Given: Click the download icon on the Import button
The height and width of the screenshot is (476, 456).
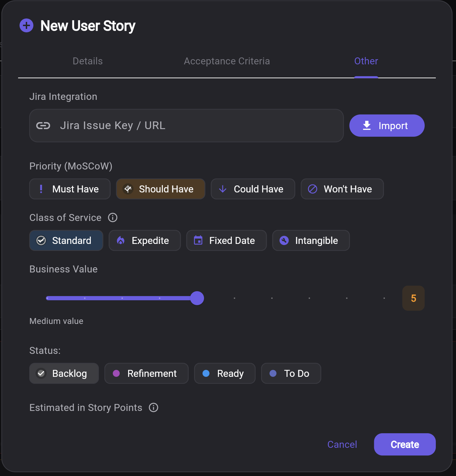Looking at the screenshot, I should point(367,126).
